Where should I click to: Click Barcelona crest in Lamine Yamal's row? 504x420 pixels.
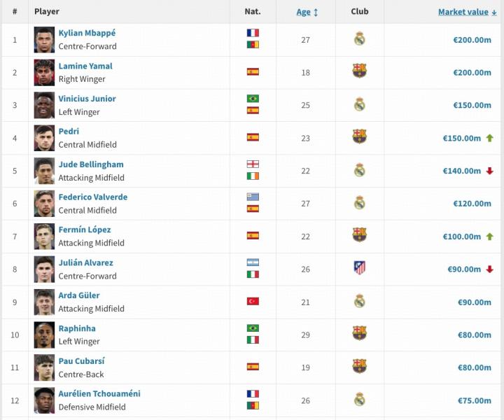coord(359,71)
